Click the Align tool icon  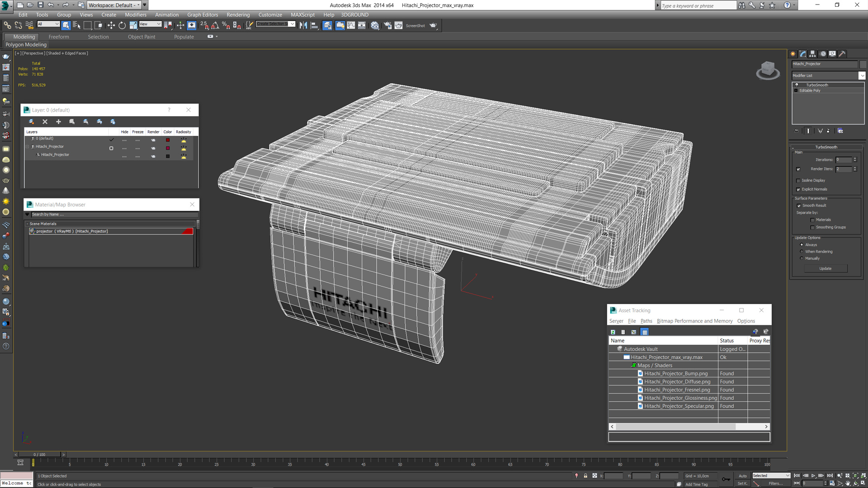click(x=314, y=25)
